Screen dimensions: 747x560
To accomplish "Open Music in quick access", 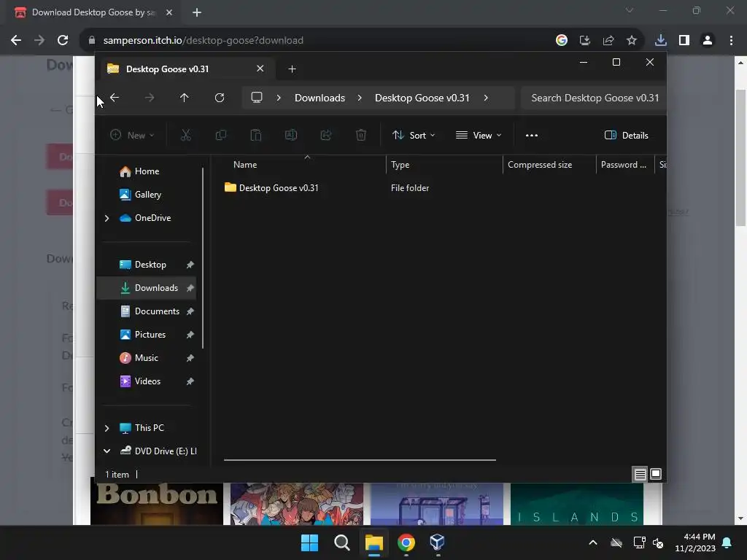I will (x=146, y=357).
